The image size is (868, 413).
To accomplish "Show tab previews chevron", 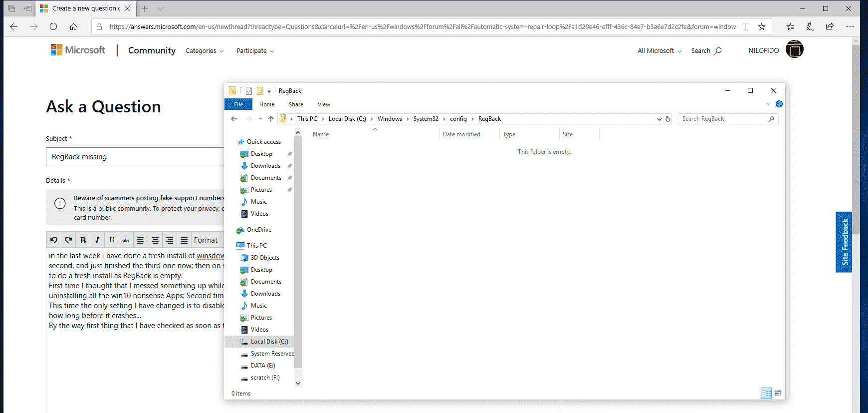I will (160, 8).
